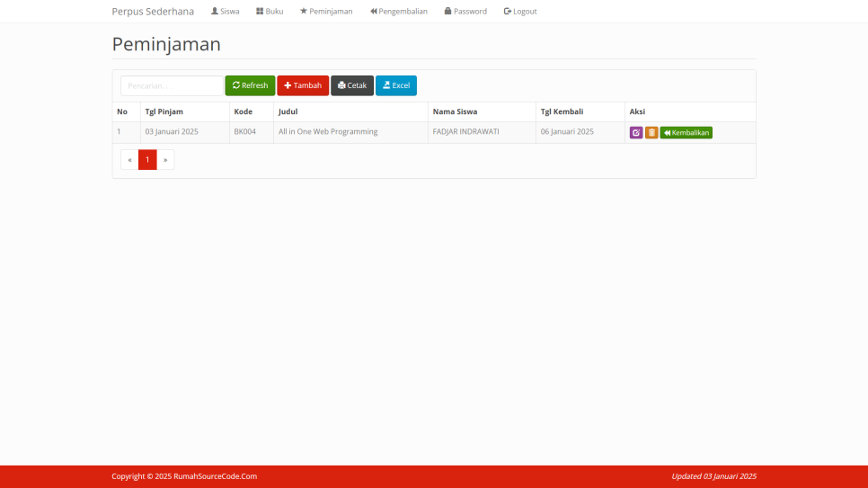Navigate to Pengembalian page
The image size is (868, 488).
[399, 12]
